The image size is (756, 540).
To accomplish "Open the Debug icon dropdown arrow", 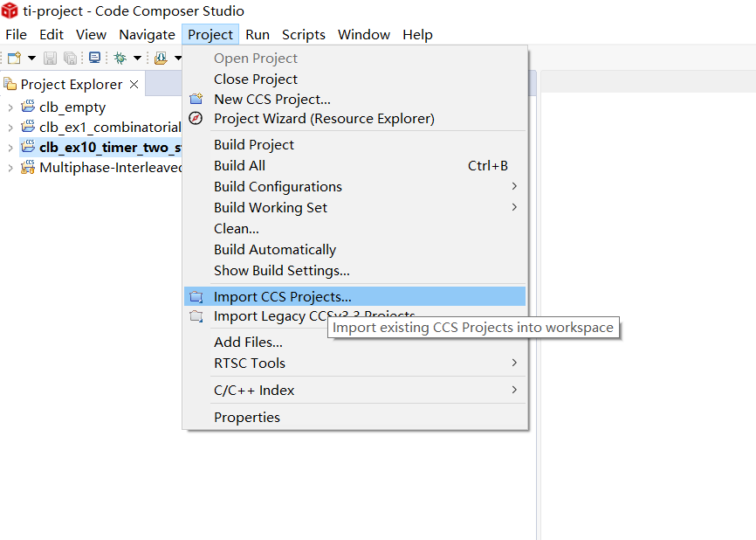I will click(138, 58).
